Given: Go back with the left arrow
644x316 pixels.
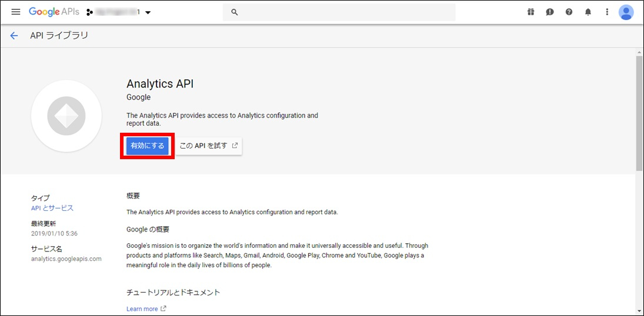Looking at the screenshot, I should click(x=14, y=36).
